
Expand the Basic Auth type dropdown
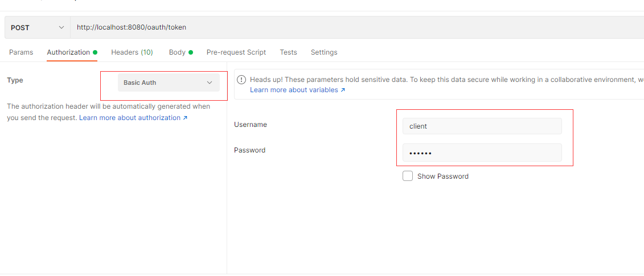click(169, 83)
